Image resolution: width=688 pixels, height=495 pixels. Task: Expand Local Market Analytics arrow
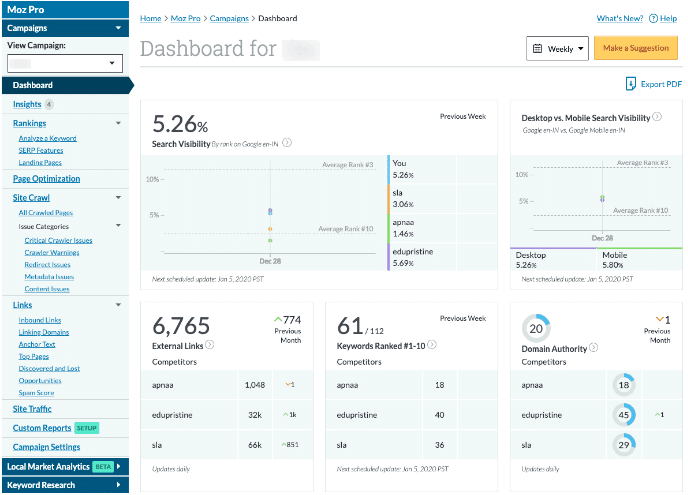click(119, 466)
